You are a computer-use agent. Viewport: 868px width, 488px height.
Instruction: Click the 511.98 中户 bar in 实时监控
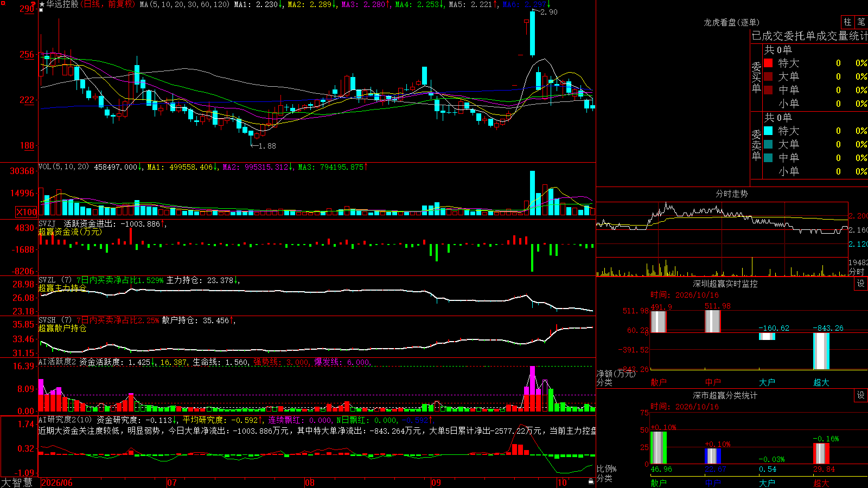point(713,322)
